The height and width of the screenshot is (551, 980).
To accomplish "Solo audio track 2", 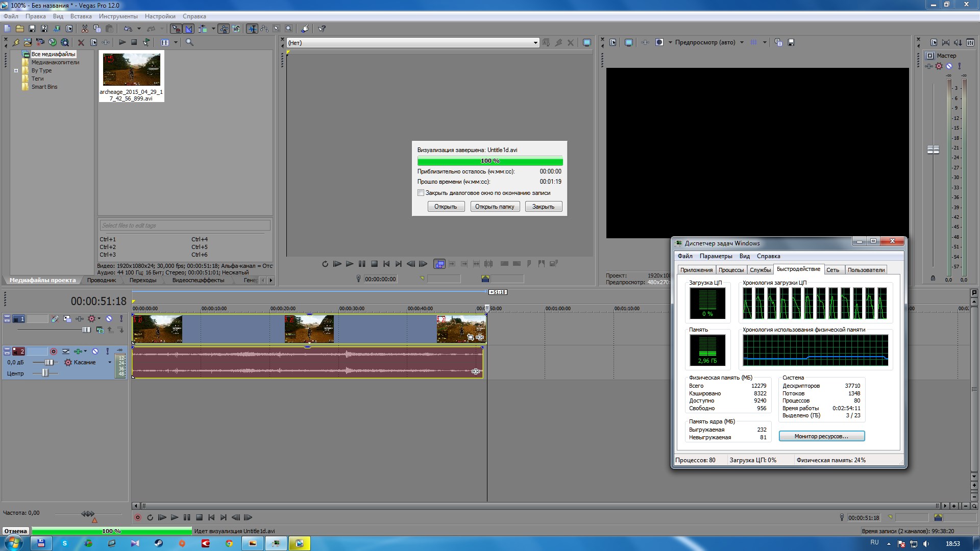I will (108, 352).
